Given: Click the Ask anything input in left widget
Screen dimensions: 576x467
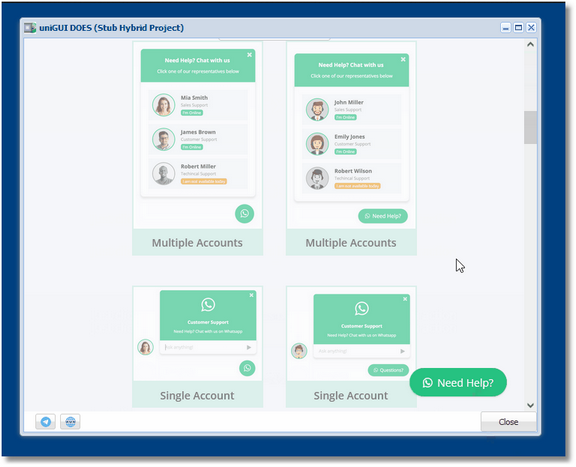Looking at the screenshot, I should click(203, 347).
